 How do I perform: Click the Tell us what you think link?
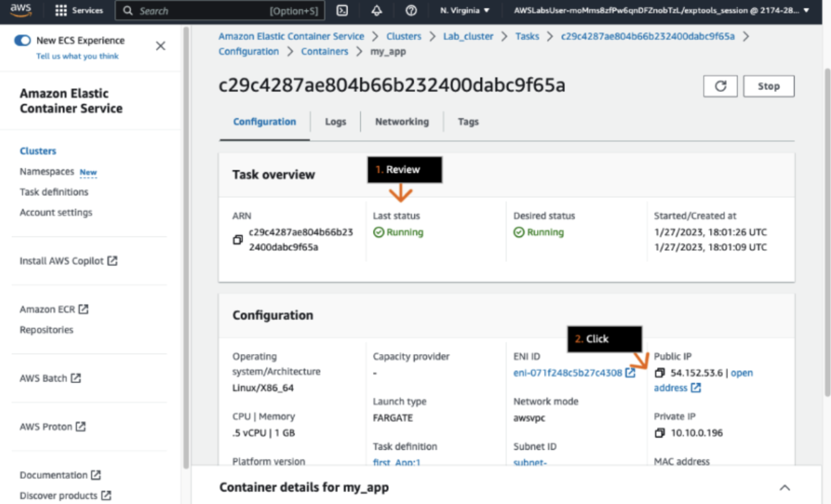click(77, 56)
